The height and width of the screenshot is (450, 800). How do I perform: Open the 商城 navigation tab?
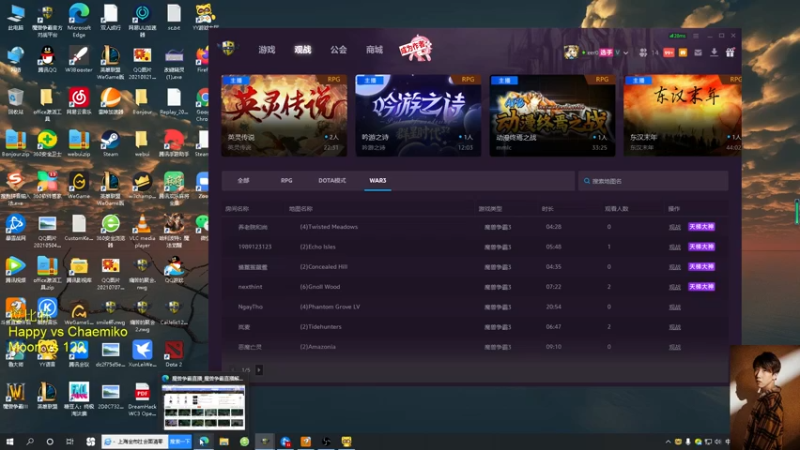(374, 49)
